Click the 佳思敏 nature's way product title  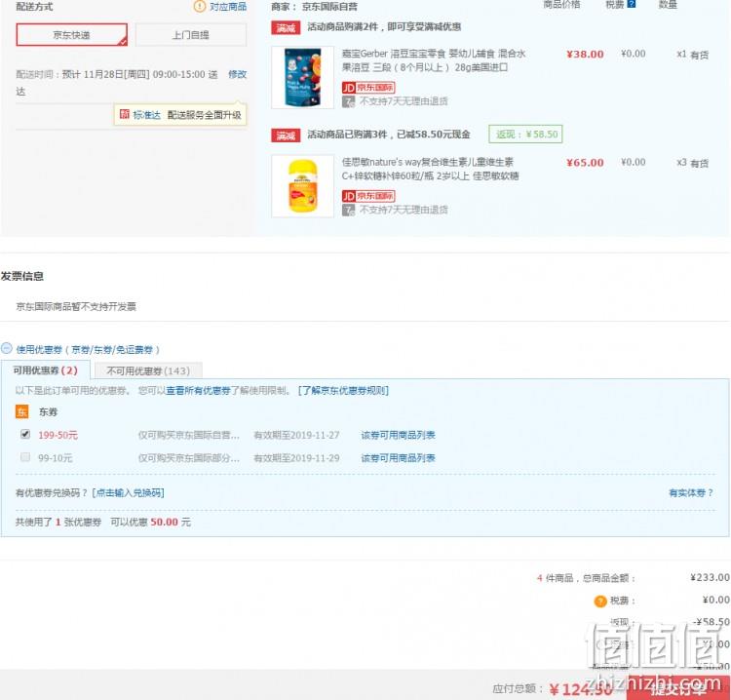tap(430, 169)
